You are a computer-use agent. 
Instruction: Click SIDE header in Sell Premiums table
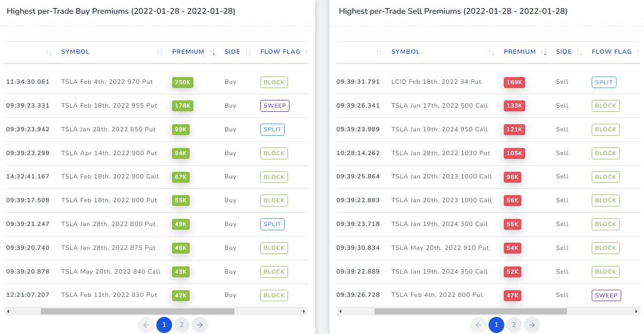pyautogui.click(x=564, y=52)
